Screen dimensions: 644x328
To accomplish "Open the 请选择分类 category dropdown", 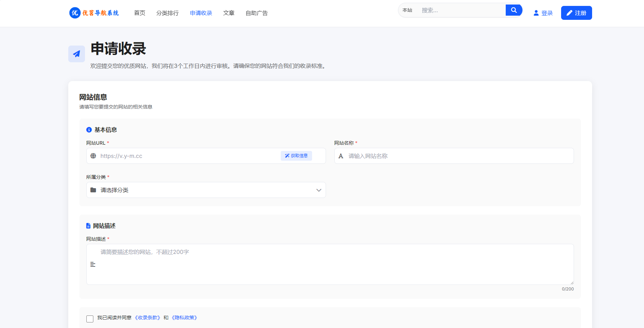I will click(x=205, y=190).
